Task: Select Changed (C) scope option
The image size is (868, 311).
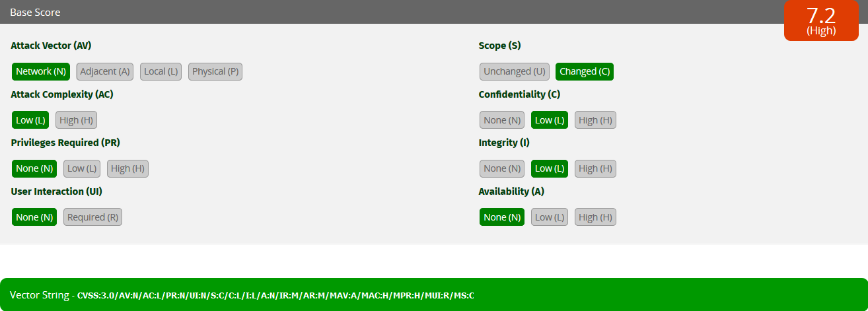Action: 585,71
